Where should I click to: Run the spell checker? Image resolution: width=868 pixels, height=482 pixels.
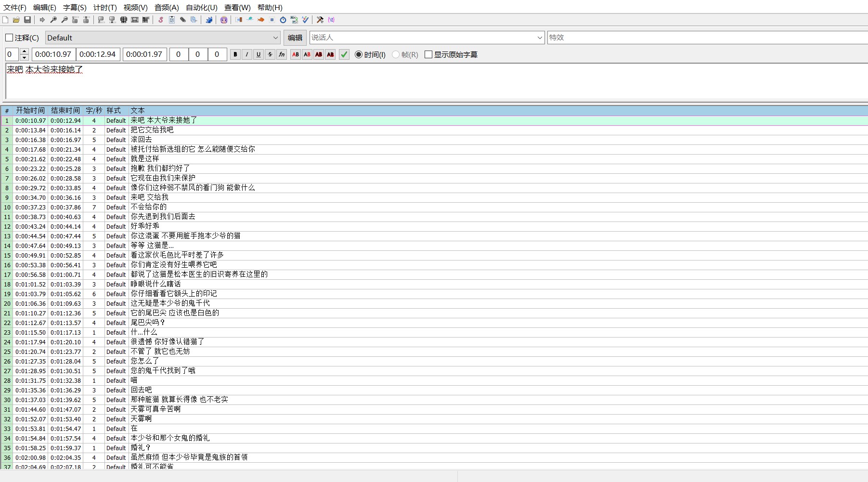(305, 20)
